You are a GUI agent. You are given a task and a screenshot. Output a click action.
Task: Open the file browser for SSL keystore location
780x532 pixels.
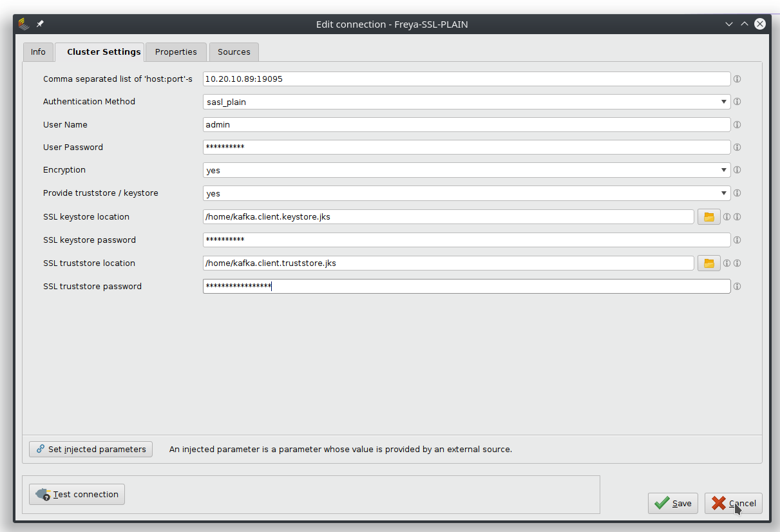click(708, 216)
